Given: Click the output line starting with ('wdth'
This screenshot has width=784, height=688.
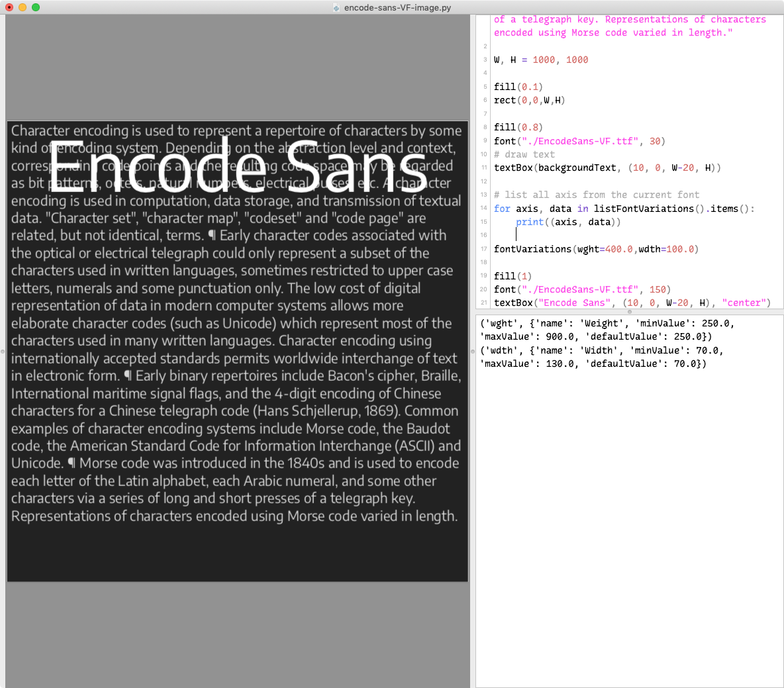Looking at the screenshot, I should pyautogui.click(x=601, y=350).
